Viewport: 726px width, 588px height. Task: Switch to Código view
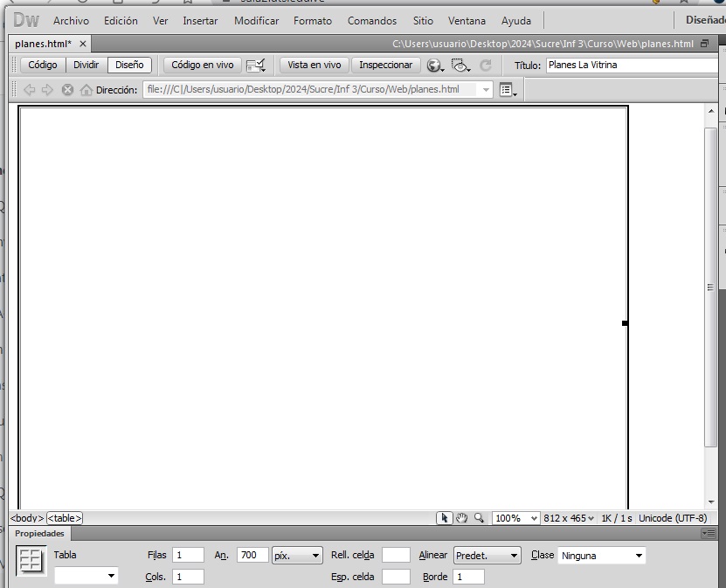point(43,65)
